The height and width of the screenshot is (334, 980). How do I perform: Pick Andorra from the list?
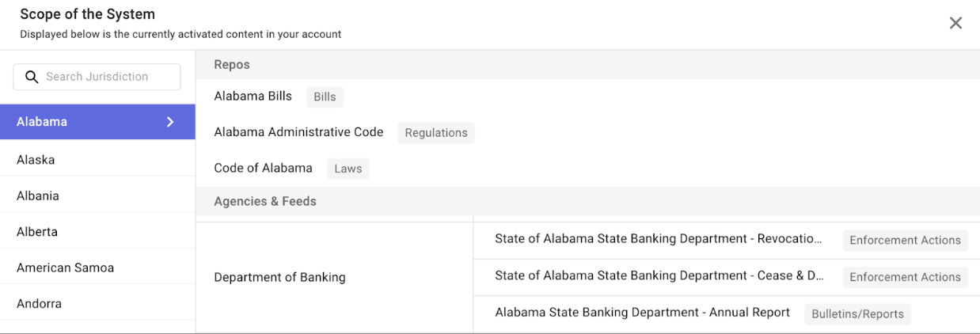(39, 303)
